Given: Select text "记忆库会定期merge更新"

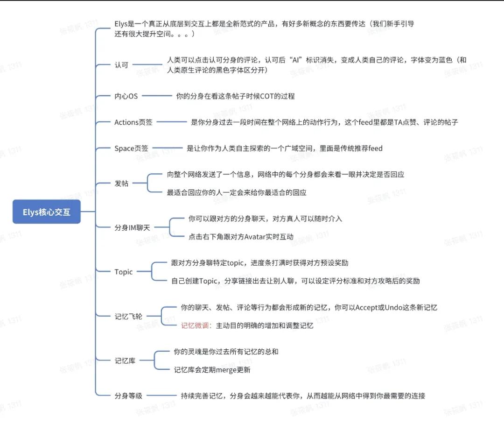Looking at the screenshot, I should coord(212,370).
